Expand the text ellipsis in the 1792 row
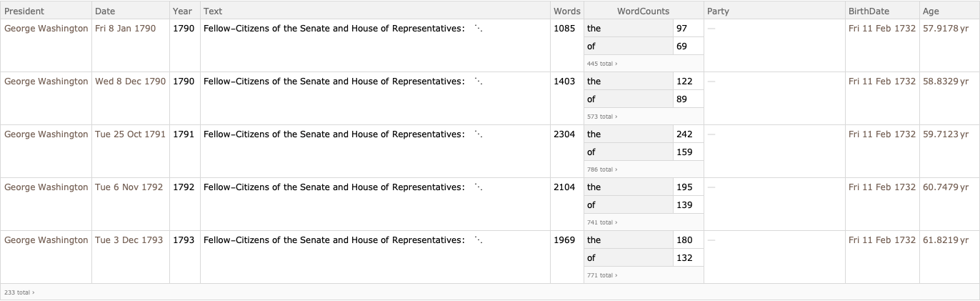980x301 pixels. 478,188
